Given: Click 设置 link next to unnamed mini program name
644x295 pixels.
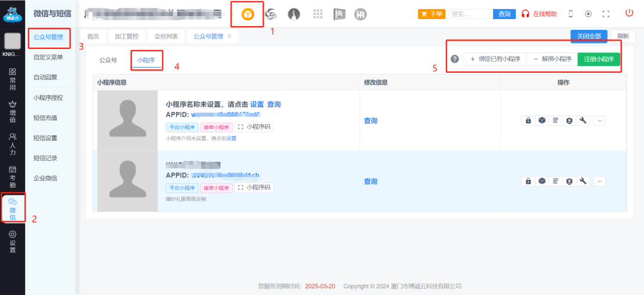Looking at the screenshot, I should 257,104.
